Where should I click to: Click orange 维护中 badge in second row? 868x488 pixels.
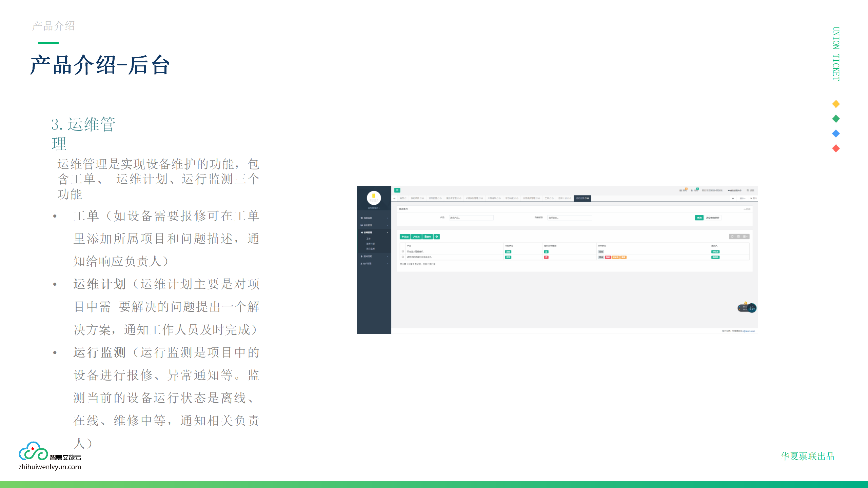[616, 257]
